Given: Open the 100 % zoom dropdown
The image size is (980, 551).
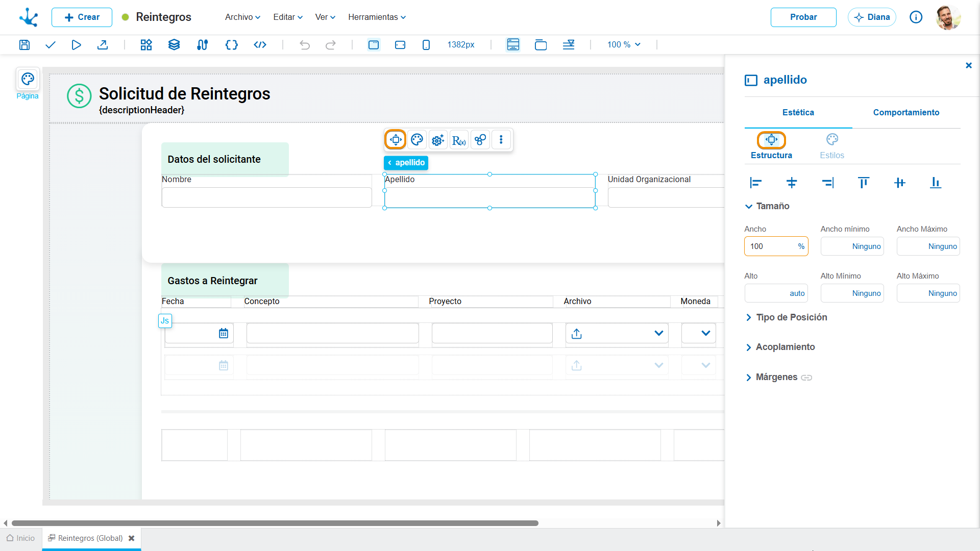Looking at the screenshot, I should [x=624, y=45].
